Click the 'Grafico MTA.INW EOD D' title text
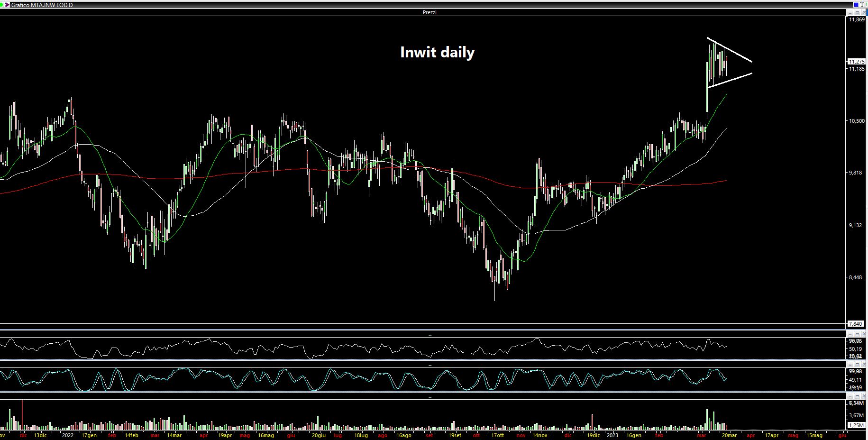This screenshot has width=868, height=440. 42,5
